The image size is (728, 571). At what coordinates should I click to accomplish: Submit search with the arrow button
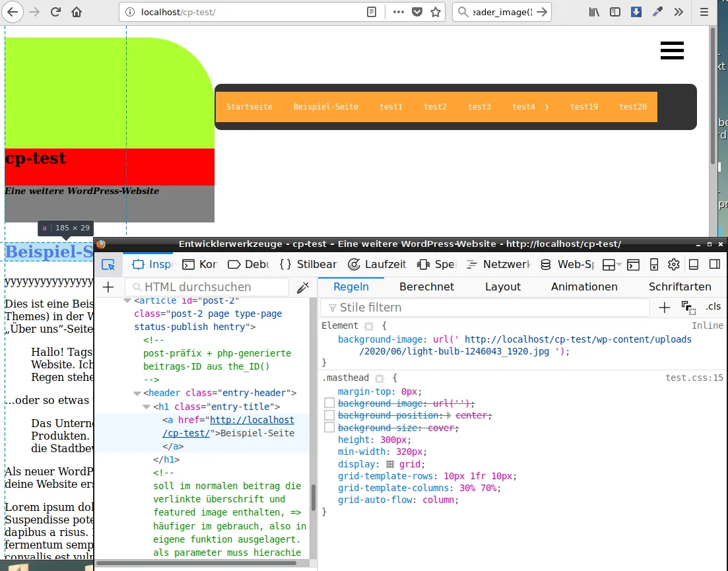tap(542, 12)
